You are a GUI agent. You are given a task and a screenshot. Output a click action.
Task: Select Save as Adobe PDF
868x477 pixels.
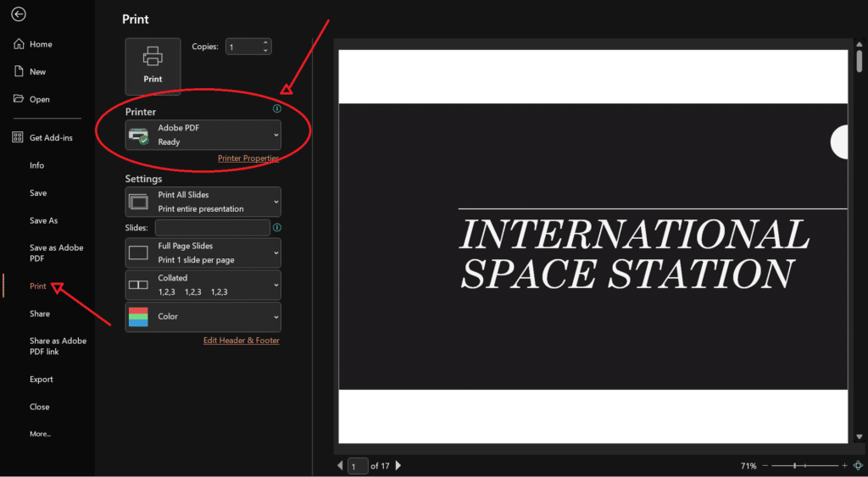tap(57, 252)
